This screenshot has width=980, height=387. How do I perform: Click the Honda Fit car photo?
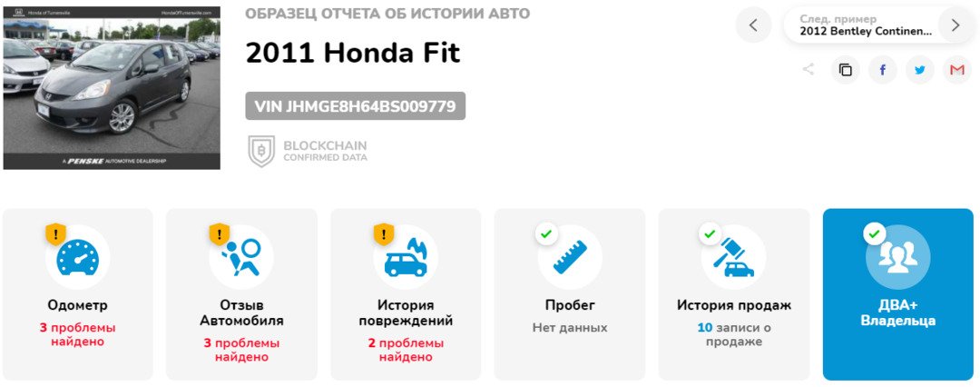click(112, 86)
